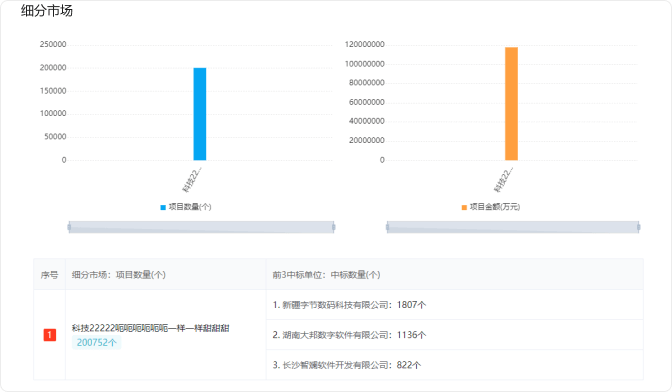672x392 pixels.
Task: Click the 细分市场 section title
Action: pyautogui.click(x=47, y=11)
